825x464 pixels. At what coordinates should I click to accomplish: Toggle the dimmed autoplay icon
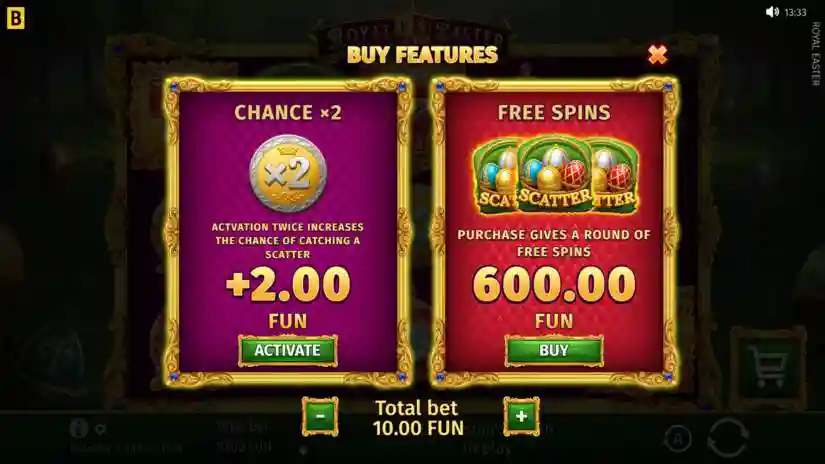click(678, 438)
